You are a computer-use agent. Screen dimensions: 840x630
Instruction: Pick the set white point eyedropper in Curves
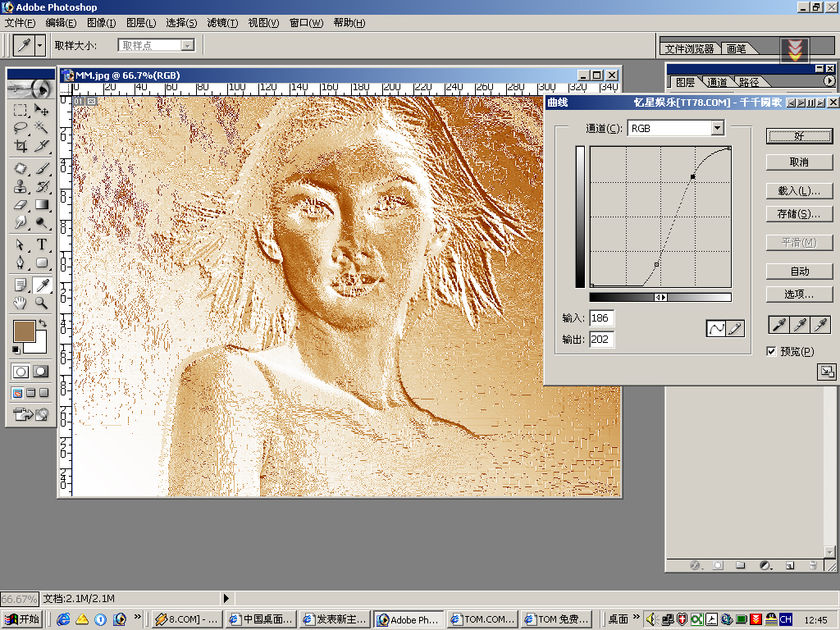tap(820, 324)
